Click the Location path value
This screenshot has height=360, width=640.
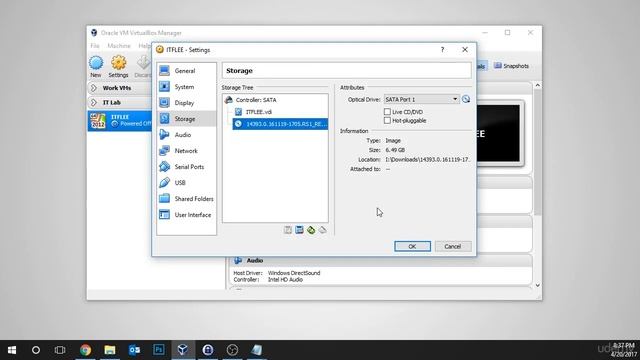coord(427,160)
